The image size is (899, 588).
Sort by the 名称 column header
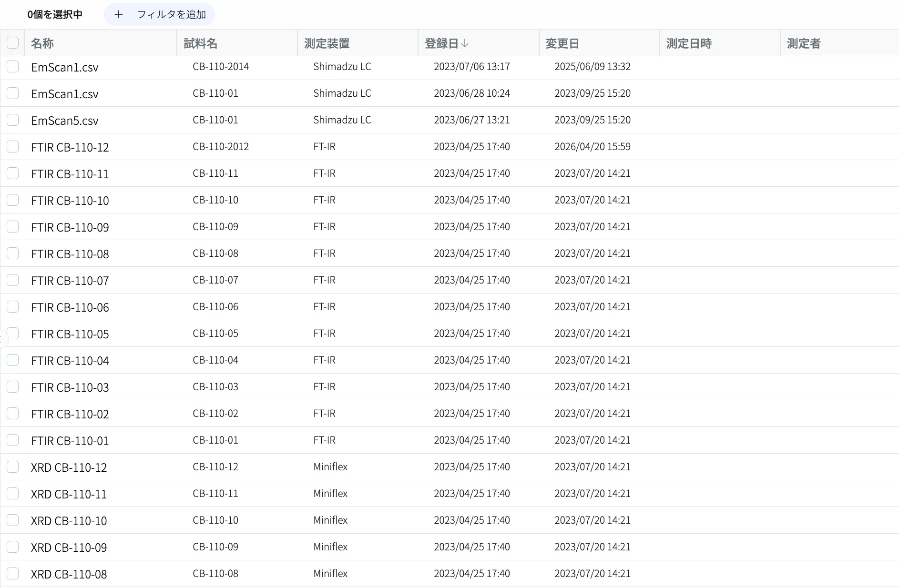click(42, 43)
